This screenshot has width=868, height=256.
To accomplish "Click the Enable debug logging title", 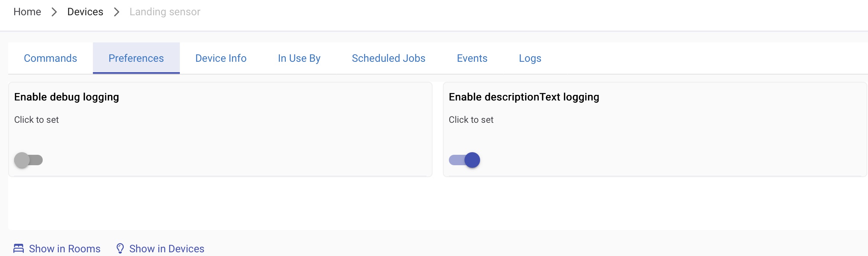I will (x=67, y=97).
